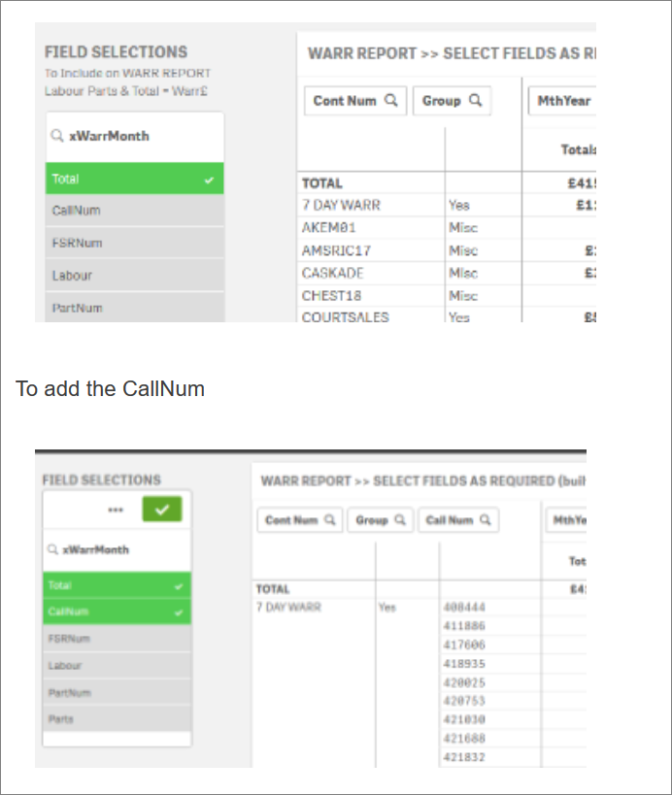The height and width of the screenshot is (795, 672).
Task: Click the xWarrMonth search icon in upper listbox
Action: pyautogui.click(x=57, y=137)
